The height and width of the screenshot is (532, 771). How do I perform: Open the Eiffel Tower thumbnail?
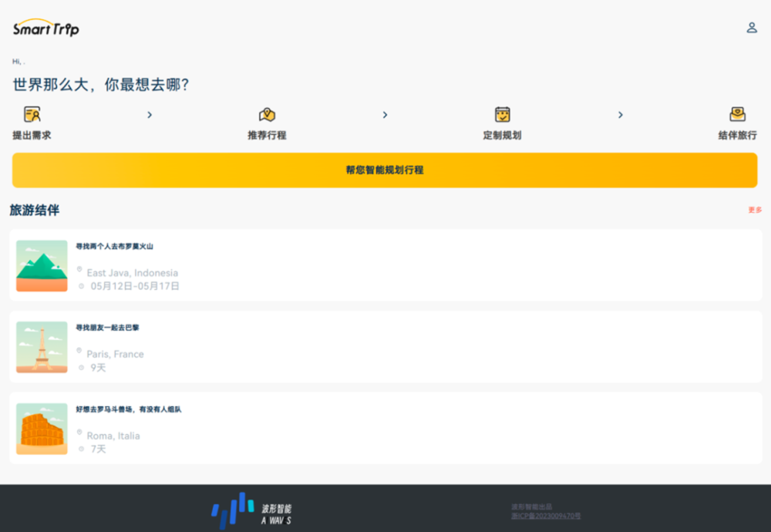(42, 347)
